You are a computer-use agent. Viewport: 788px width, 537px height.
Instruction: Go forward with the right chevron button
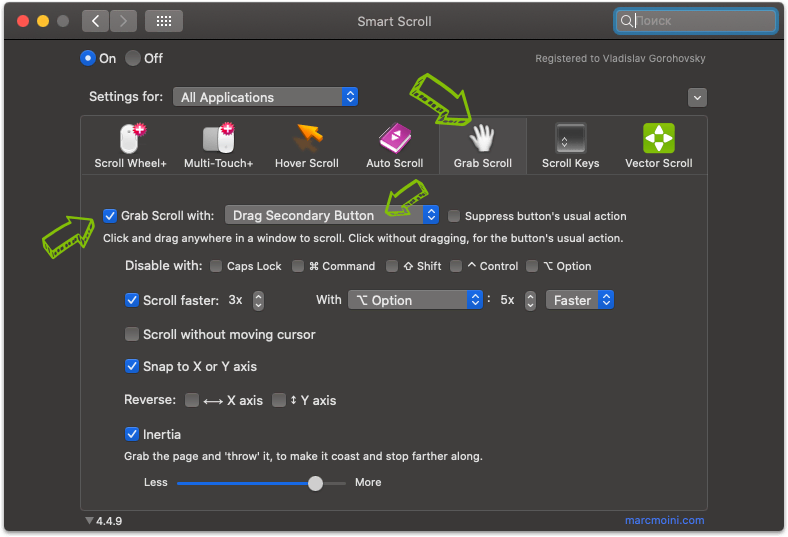point(123,21)
